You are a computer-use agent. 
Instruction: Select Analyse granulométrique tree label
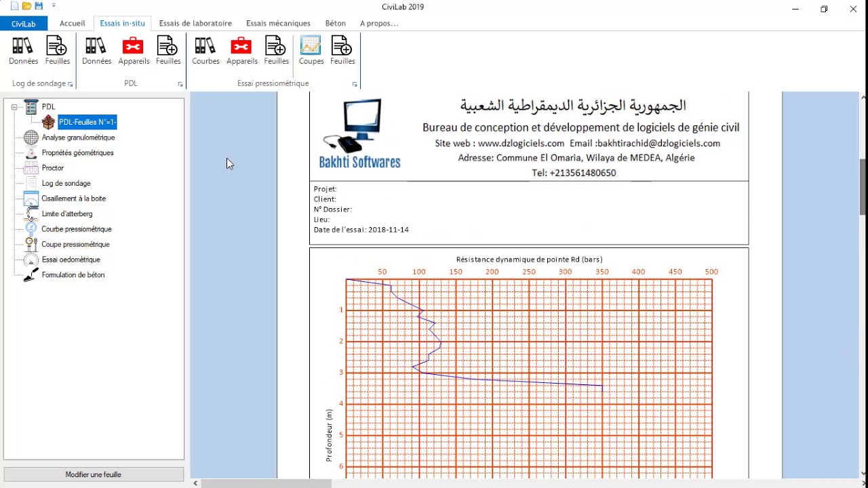pyautogui.click(x=78, y=138)
